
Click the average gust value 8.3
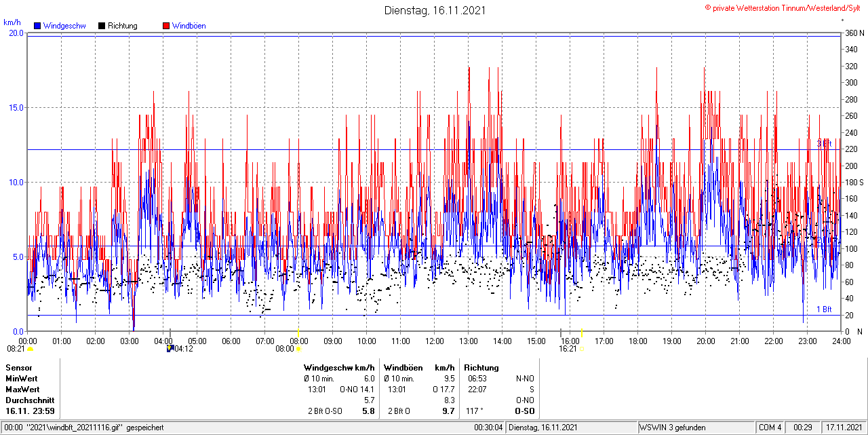(x=449, y=400)
